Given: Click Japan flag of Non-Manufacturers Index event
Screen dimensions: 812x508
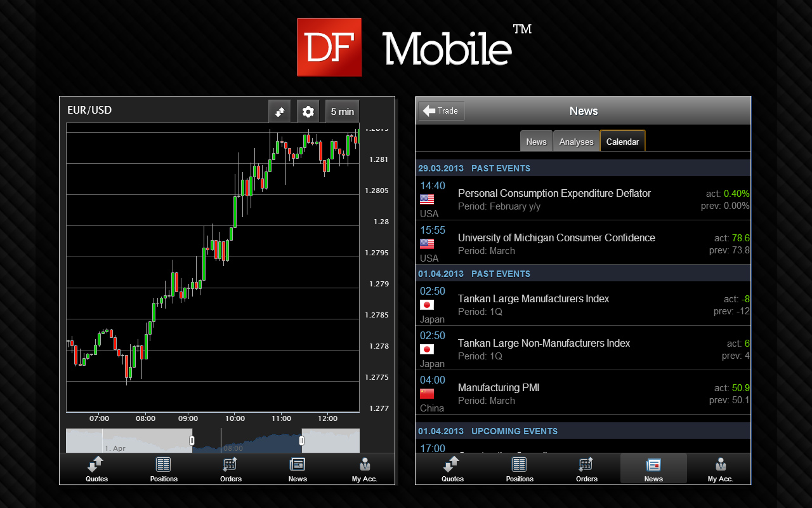Looking at the screenshot, I should pyautogui.click(x=427, y=349).
